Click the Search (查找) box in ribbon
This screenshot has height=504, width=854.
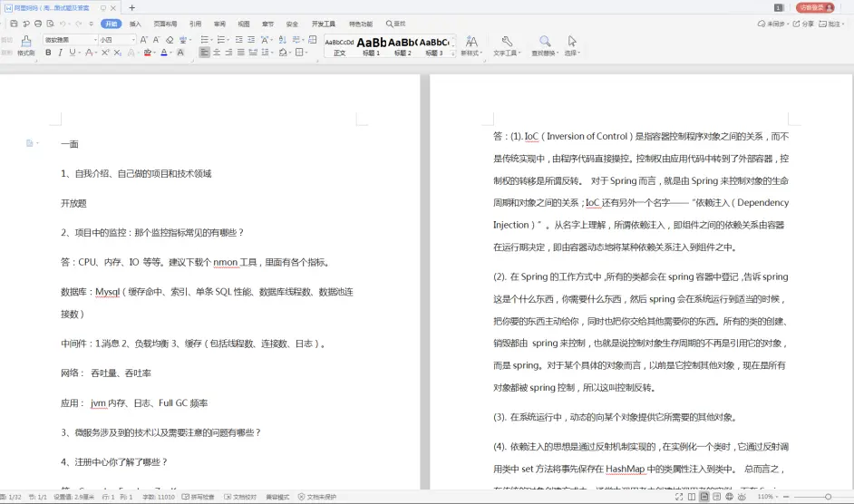click(396, 24)
